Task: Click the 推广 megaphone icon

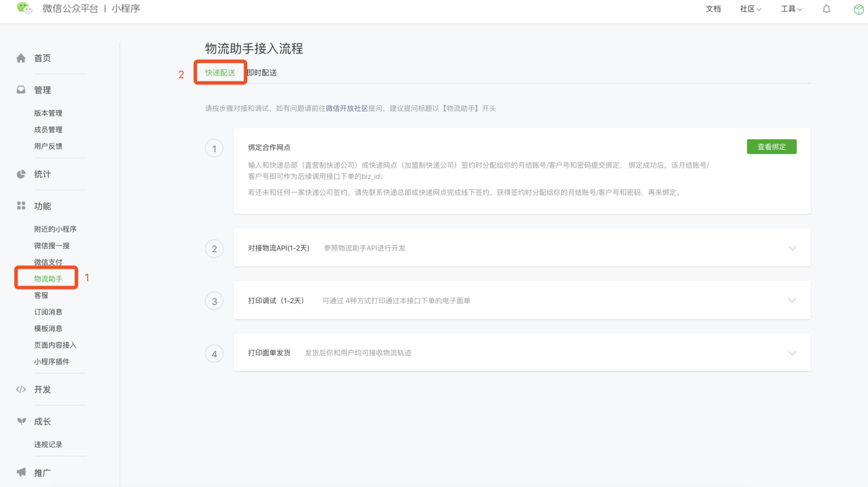Action: coord(21,472)
